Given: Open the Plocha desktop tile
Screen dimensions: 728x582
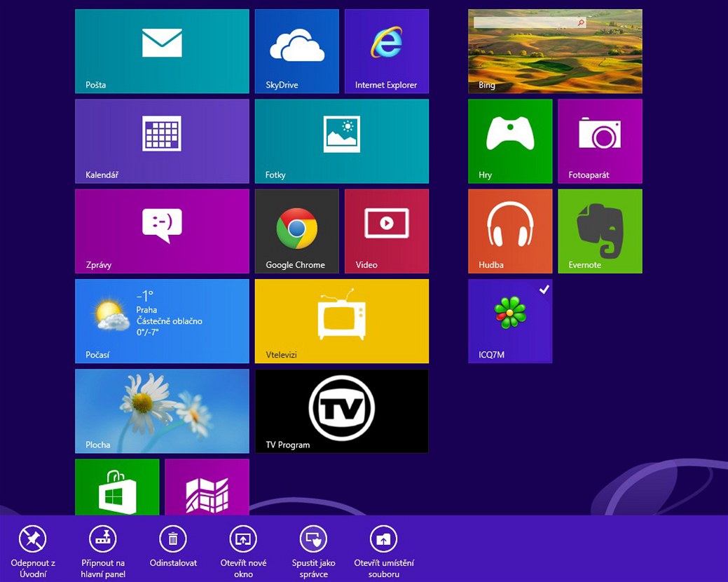Looking at the screenshot, I should [x=162, y=411].
